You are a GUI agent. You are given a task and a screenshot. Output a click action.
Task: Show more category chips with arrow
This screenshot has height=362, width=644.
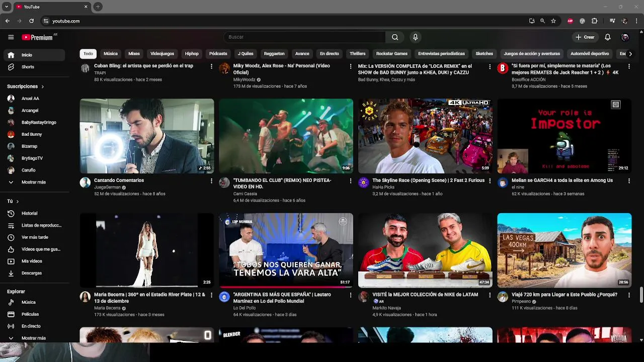[x=630, y=54]
